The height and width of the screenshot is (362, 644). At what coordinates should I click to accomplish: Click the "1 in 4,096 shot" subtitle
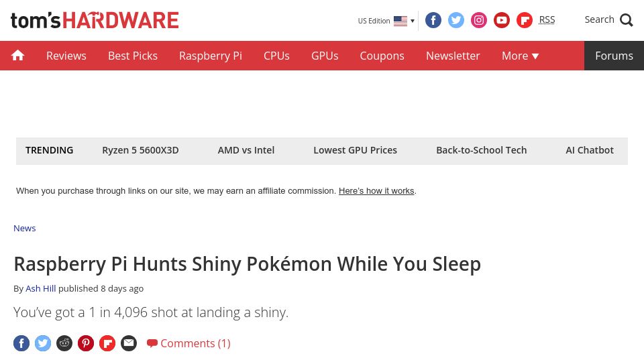click(x=151, y=312)
